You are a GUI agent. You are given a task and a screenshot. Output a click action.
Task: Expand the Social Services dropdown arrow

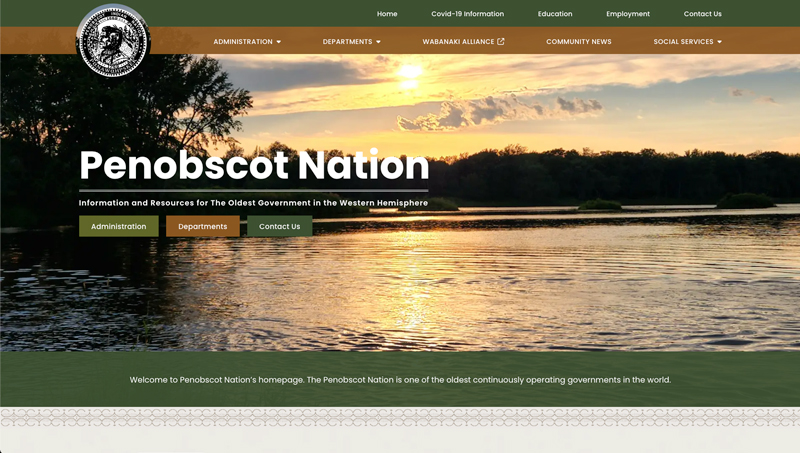pos(719,42)
